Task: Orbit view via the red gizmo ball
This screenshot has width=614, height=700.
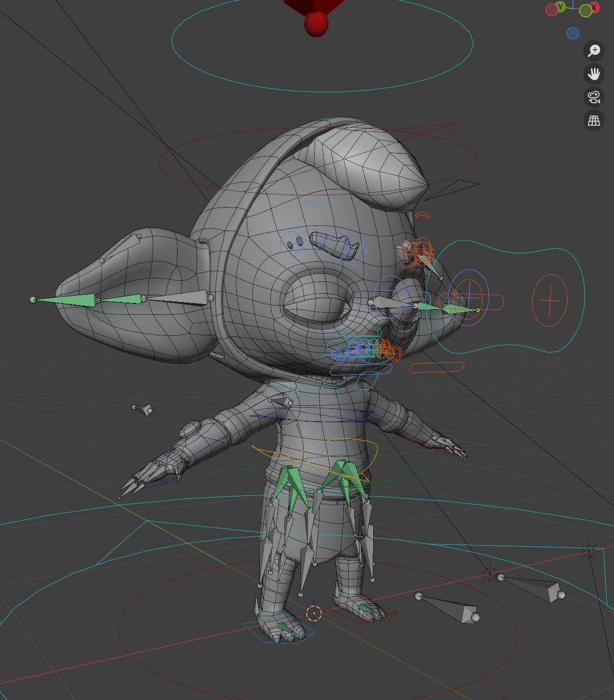Action: click(x=552, y=9)
